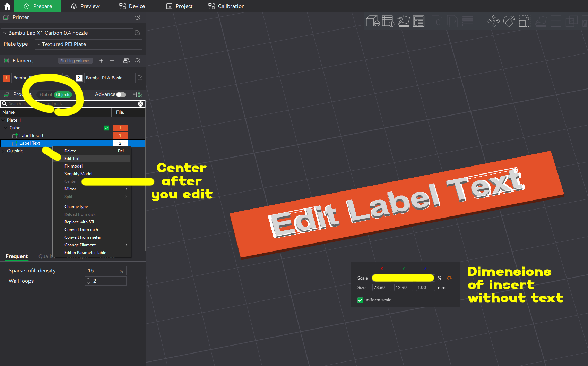Select the Move tool
The height and width of the screenshot is (366, 588).
pos(493,21)
